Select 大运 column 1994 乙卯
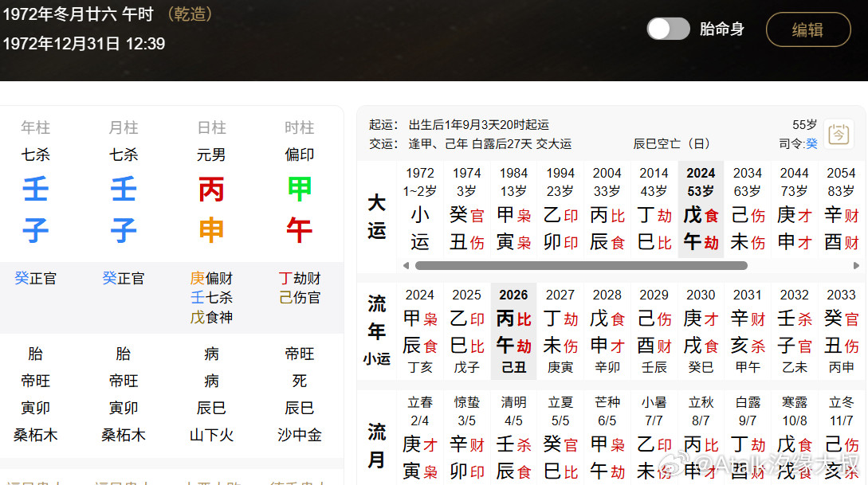The image size is (868, 485). pos(560,209)
